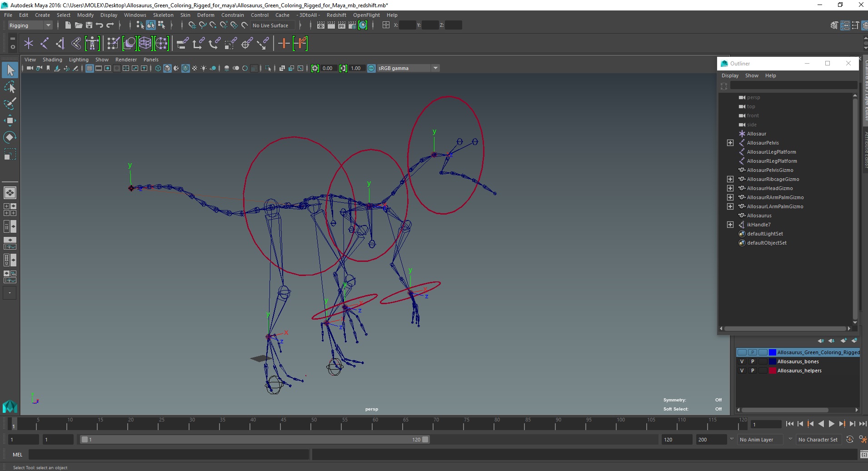Click the No Live Surface field

point(273,25)
